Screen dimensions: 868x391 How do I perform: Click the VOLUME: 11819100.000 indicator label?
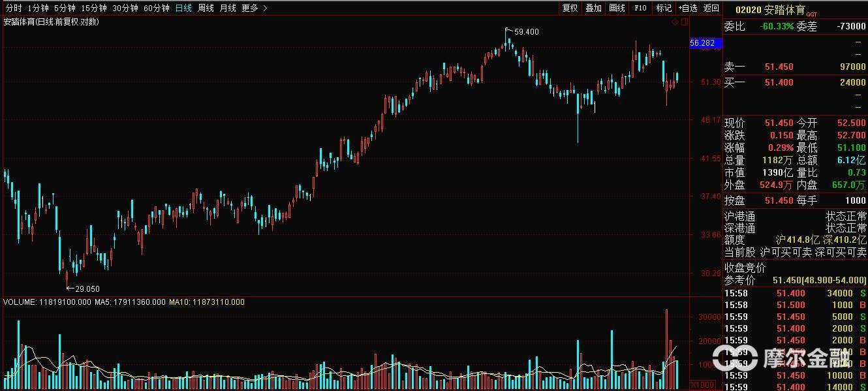click(x=47, y=302)
